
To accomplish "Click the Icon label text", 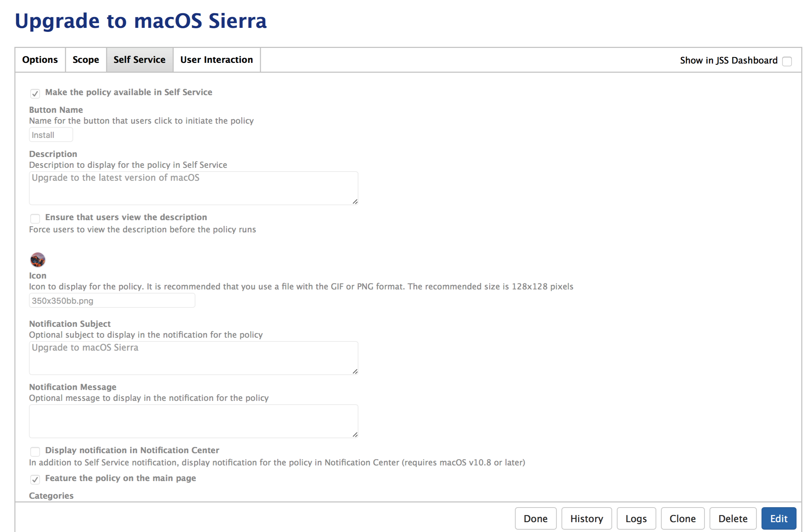I will point(38,276).
